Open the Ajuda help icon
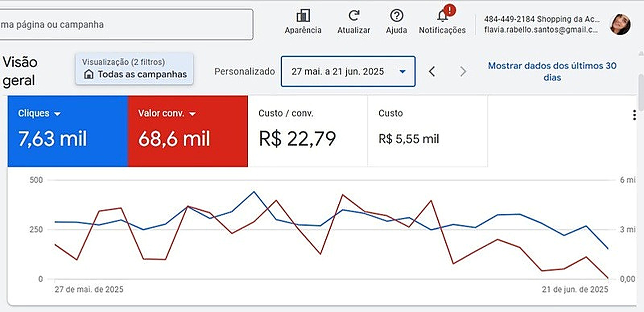644x312 pixels. click(397, 16)
